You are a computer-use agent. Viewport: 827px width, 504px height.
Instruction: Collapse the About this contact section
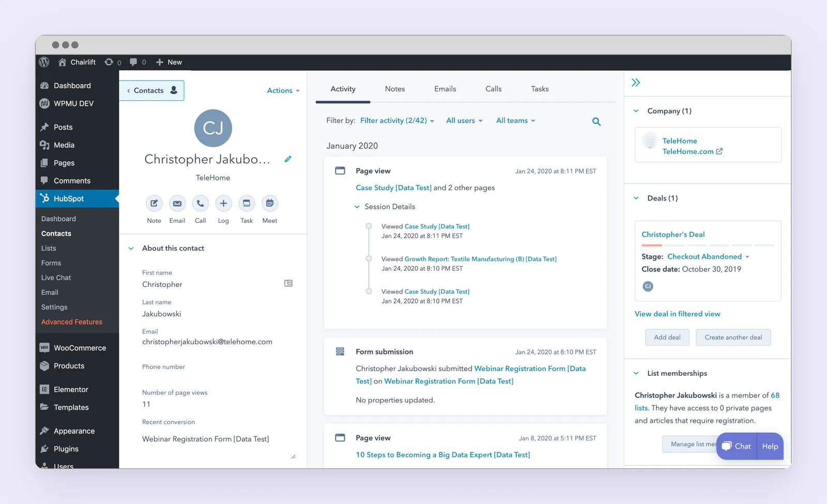[x=131, y=249]
